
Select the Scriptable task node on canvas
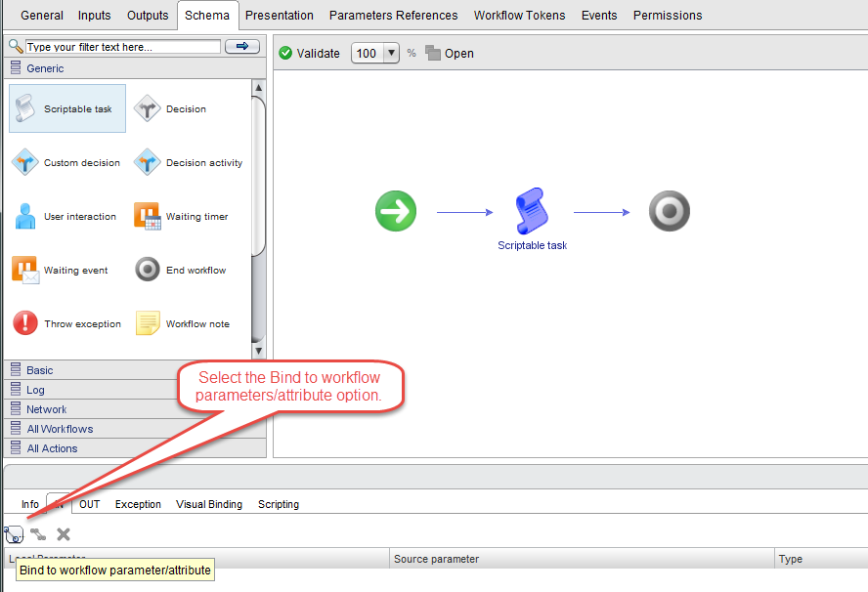point(532,210)
